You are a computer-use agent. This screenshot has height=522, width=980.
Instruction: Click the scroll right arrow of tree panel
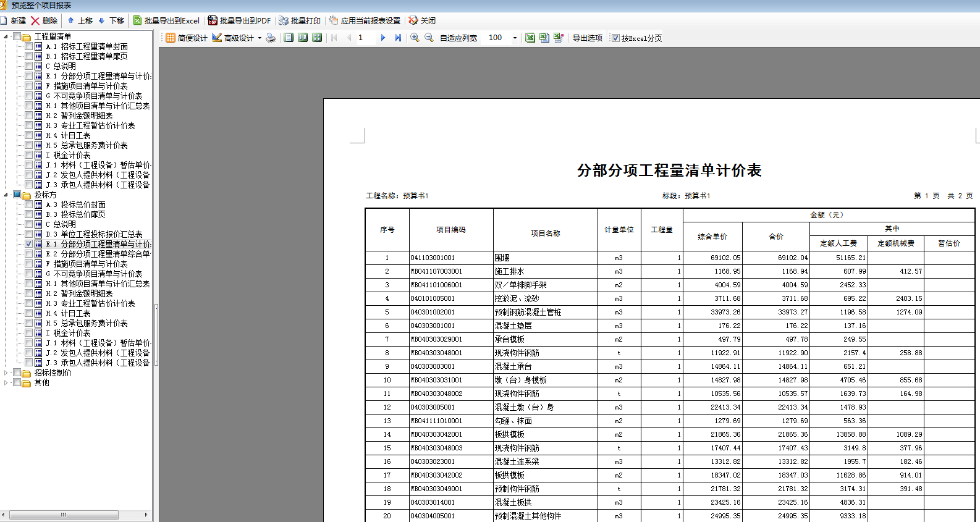click(146, 515)
